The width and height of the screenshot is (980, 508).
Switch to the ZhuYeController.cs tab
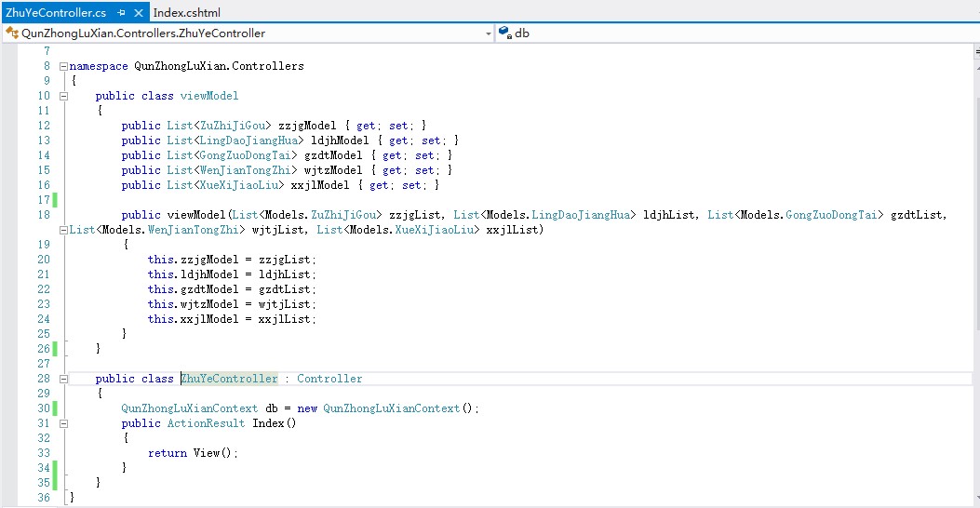(56, 12)
